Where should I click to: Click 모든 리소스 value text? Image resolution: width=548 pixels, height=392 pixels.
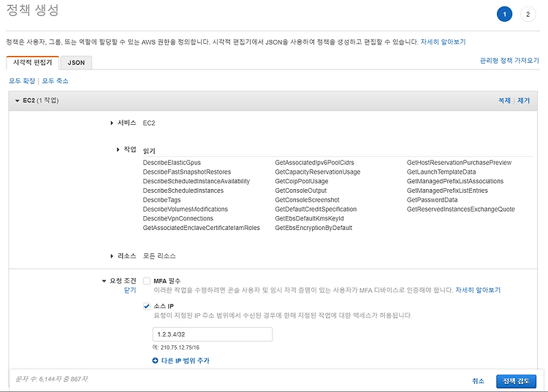pyautogui.click(x=159, y=256)
